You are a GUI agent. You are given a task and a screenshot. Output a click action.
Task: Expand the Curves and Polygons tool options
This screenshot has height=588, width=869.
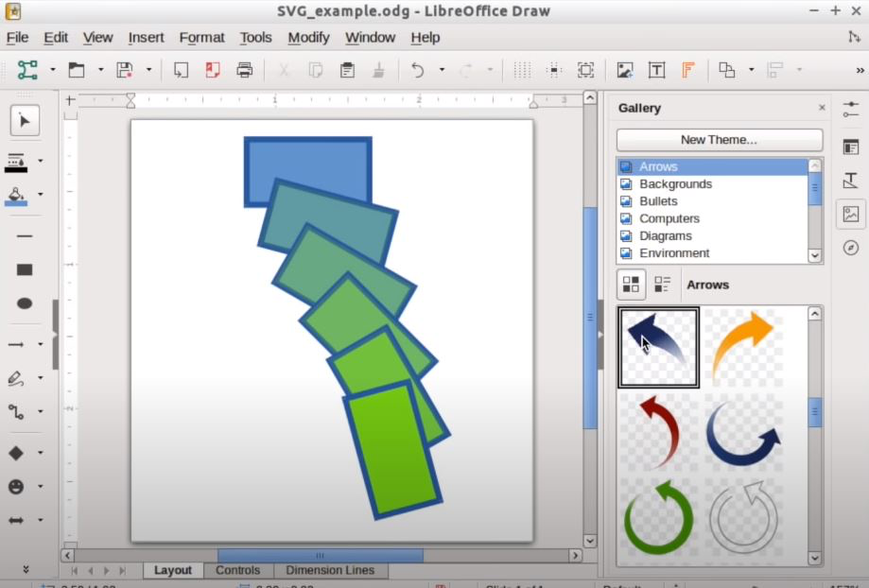(40, 377)
